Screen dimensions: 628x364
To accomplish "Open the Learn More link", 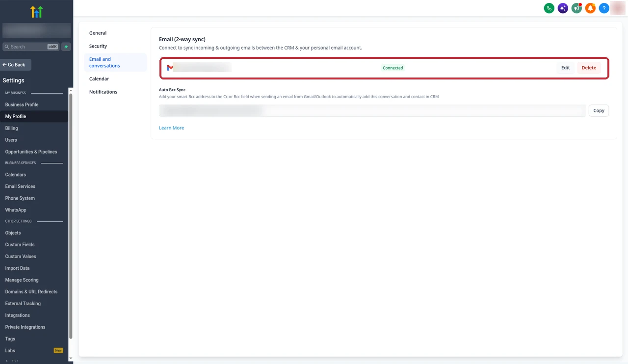I will (x=171, y=128).
